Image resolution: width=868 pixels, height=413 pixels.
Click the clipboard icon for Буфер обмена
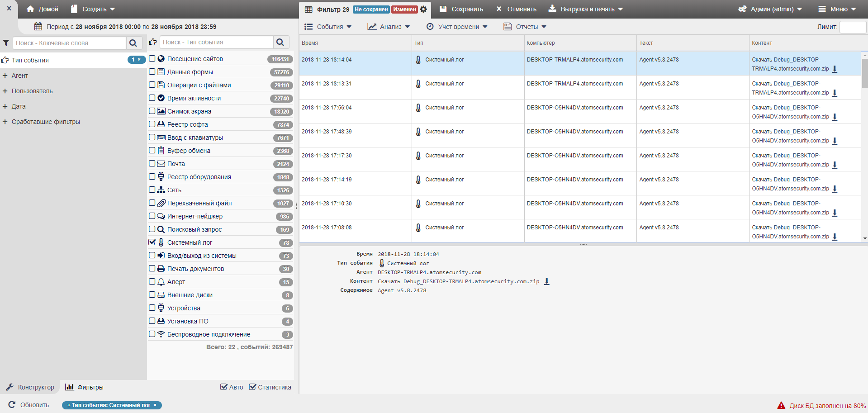[x=161, y=151]
